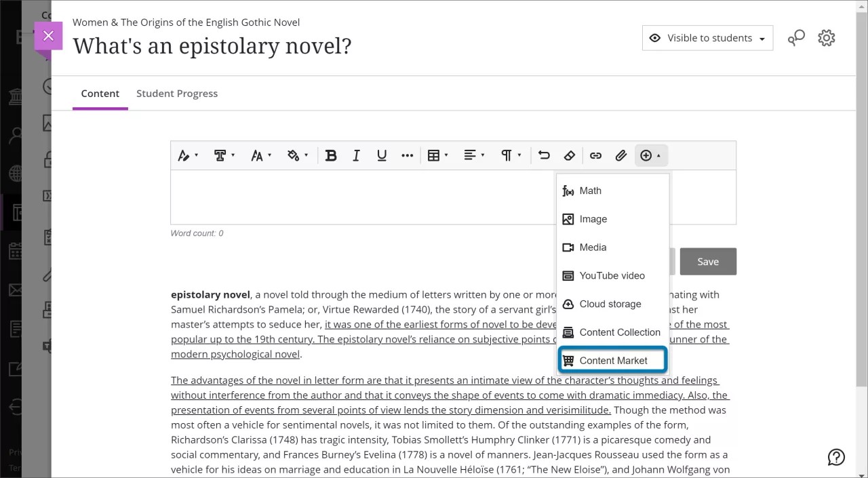
Task: Click the Undo icon in the toolbar
Action: click(543, 155)
